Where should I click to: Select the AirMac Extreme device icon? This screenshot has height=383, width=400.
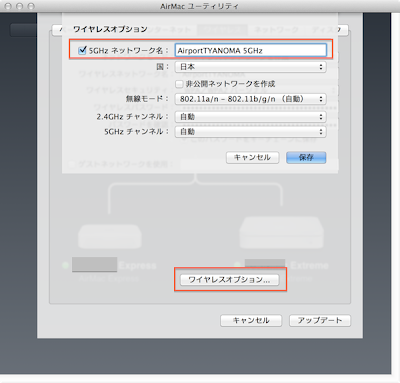point(282,233)
